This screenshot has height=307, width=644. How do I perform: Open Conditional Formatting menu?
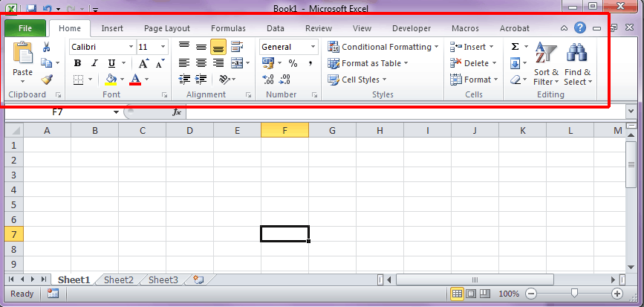tap(383, 47)
